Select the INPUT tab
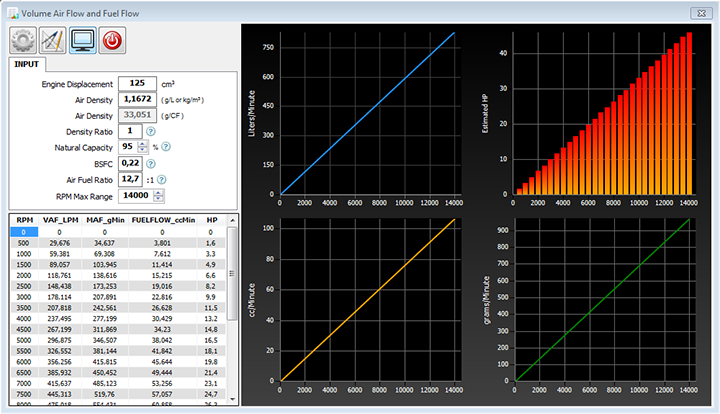720x414 pixels. (27, 64)
